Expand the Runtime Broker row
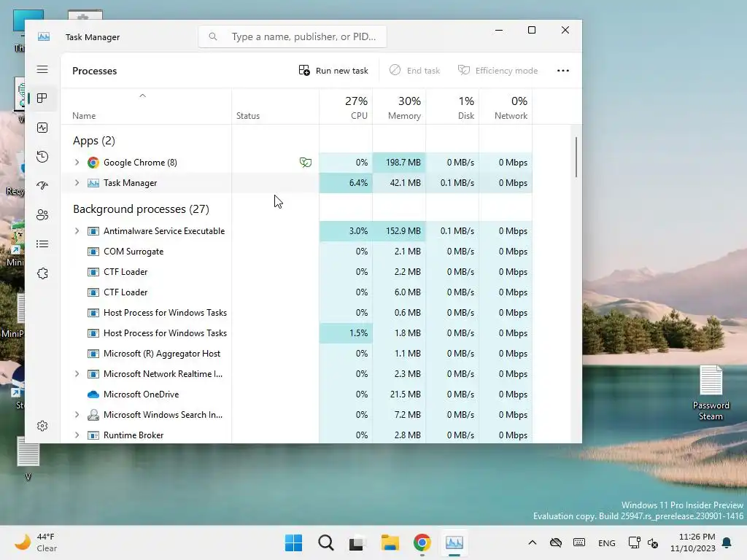Screen dimensions: 747x560 (x=77, y=435)
